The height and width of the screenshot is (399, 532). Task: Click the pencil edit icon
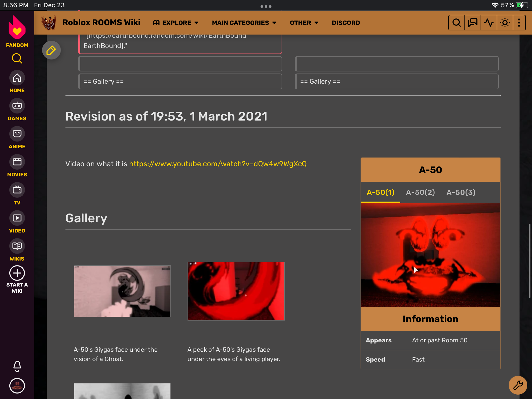(x=51, y=50)
